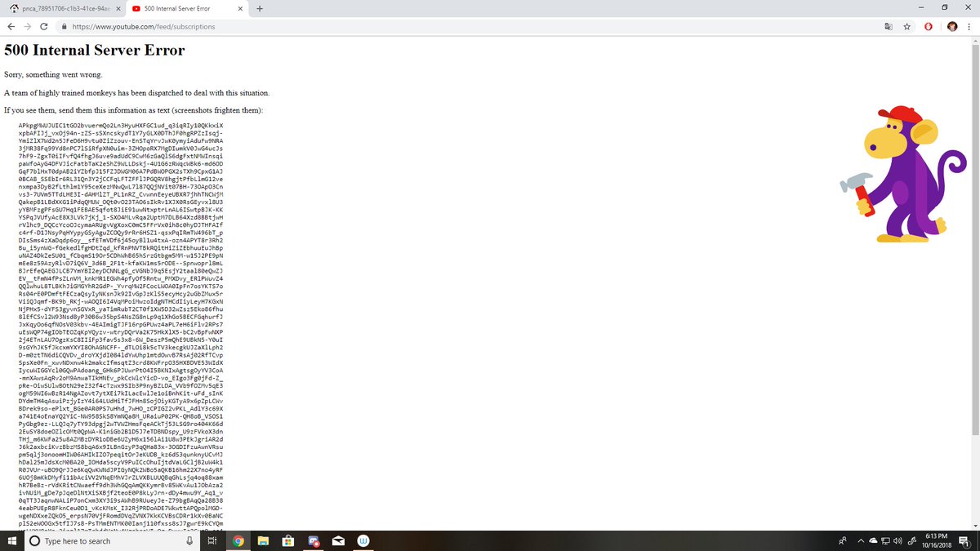This screenshot has height=551, width=980.
Task: Switch to the pnca_78951706 tab
Action: tap(64, 8)
